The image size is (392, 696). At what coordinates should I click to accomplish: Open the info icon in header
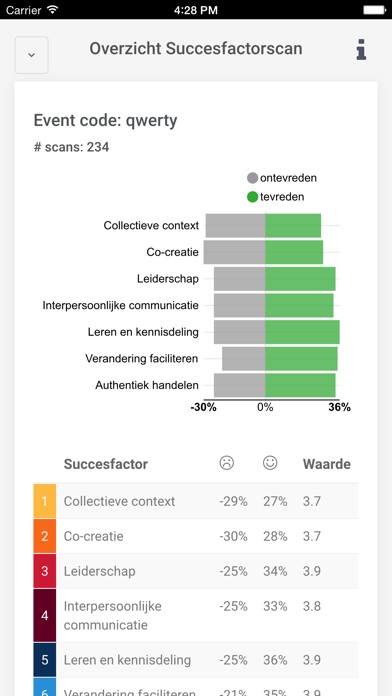(361, 49)
